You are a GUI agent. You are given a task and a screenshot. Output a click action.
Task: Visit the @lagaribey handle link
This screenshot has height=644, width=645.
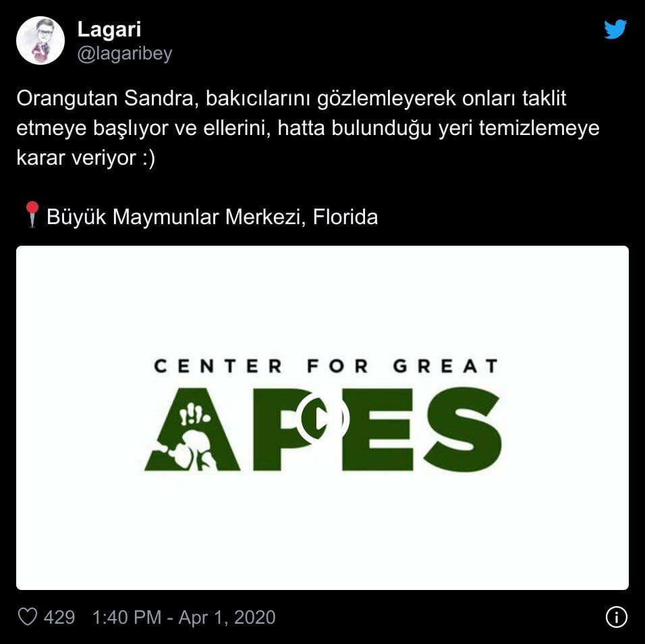tap(125, 54)
